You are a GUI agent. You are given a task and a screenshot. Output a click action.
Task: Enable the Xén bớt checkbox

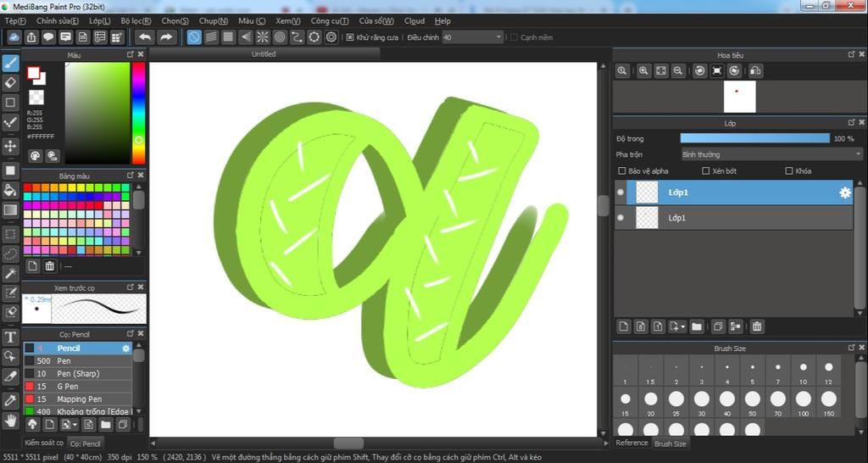705,171
